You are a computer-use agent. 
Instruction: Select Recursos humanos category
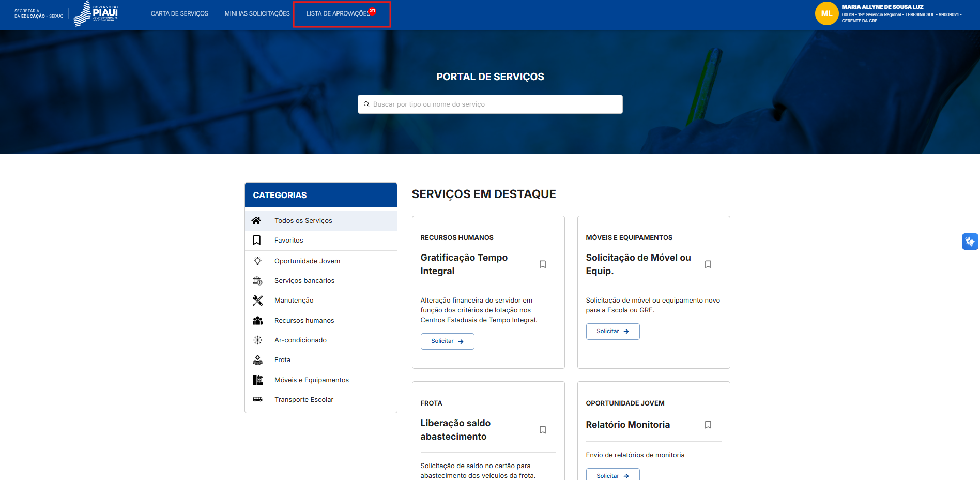pos(304,321)
